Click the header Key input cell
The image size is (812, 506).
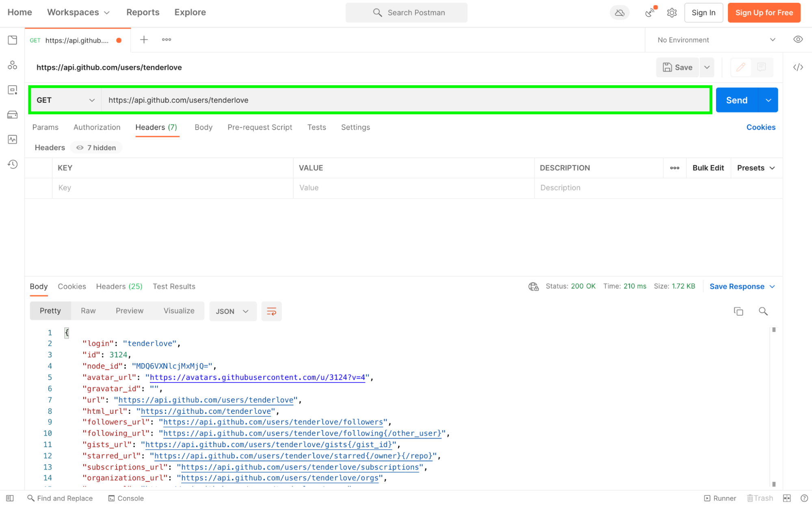173,188
